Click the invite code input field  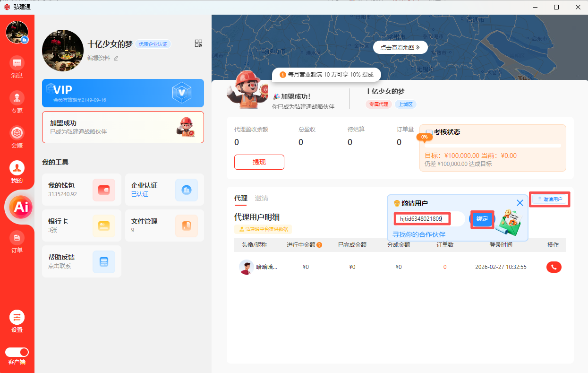[427, 219]
